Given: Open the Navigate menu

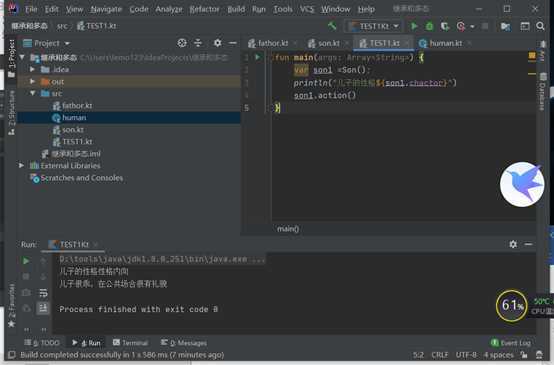Looking at the screenshot, I should pyautogui.click(x=106, y=9).
